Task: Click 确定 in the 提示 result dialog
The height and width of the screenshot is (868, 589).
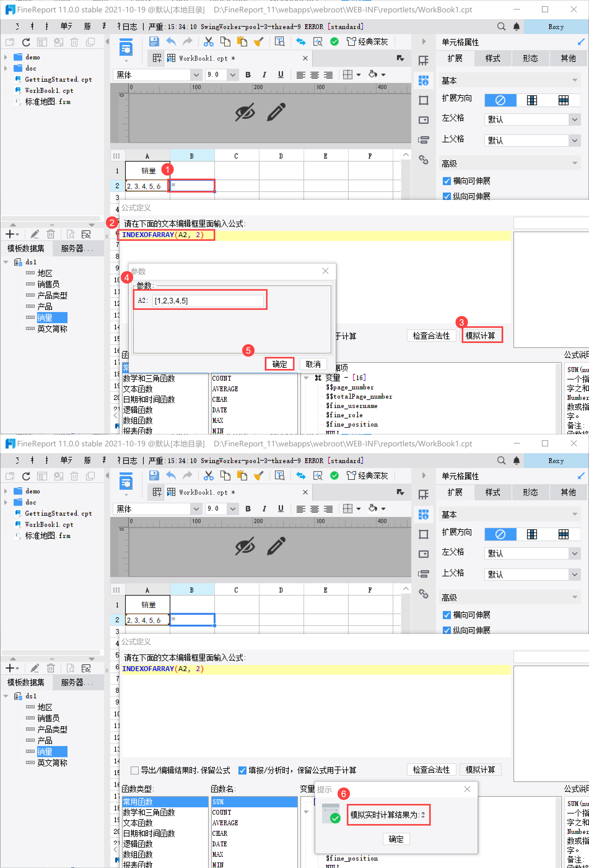Action: 396,839
